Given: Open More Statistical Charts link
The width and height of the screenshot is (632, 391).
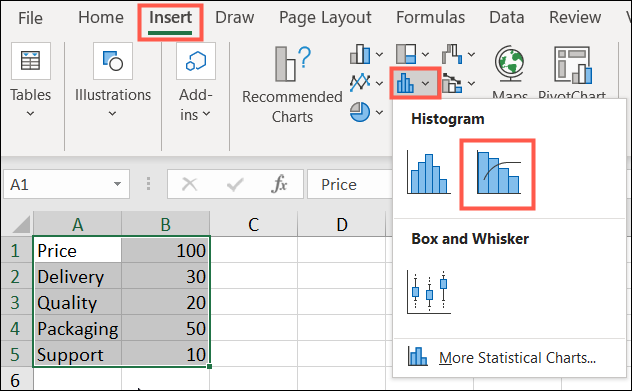Looking at the screenshot, I should tap(518, 358).
